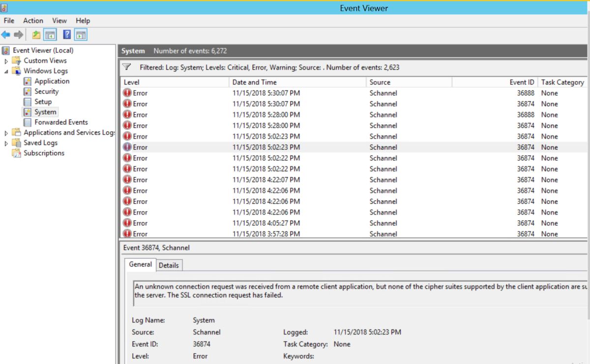Select the 11/15/2018 4:05:27 PM event row
The width and height of the screenshot is (590, 364).
[x=354, y=223]
